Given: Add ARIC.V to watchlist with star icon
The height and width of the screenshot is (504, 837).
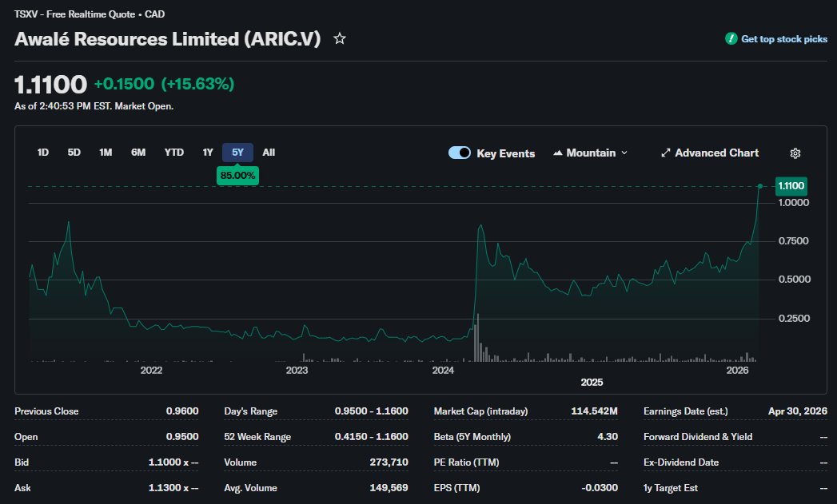Looking at the screenshot, I should pos(340,38).
